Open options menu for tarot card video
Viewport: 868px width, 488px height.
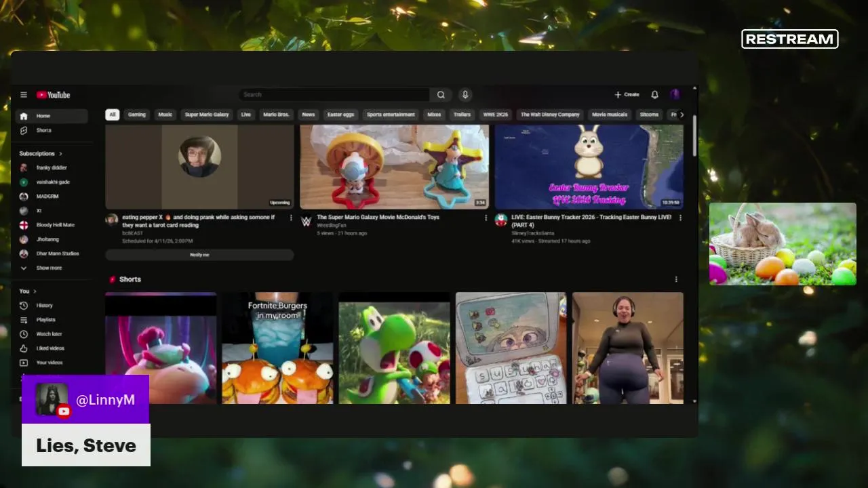tap(292, 218)
